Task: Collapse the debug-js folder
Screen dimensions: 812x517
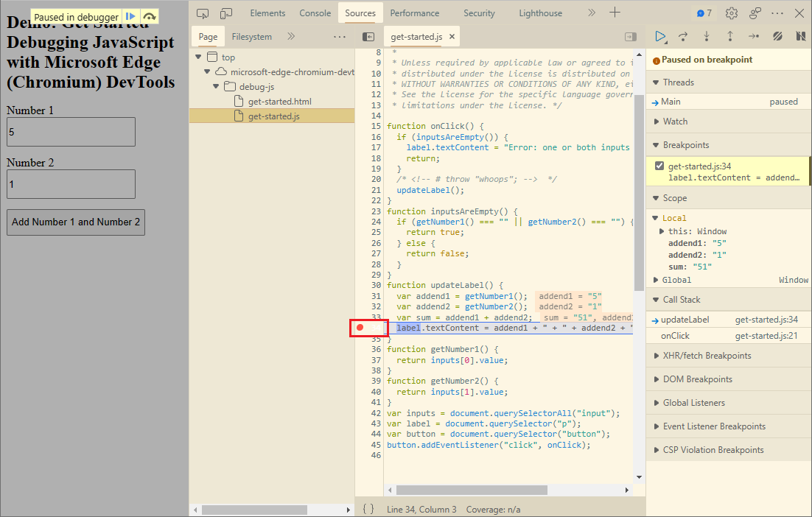Action: (x=216, y=86)
